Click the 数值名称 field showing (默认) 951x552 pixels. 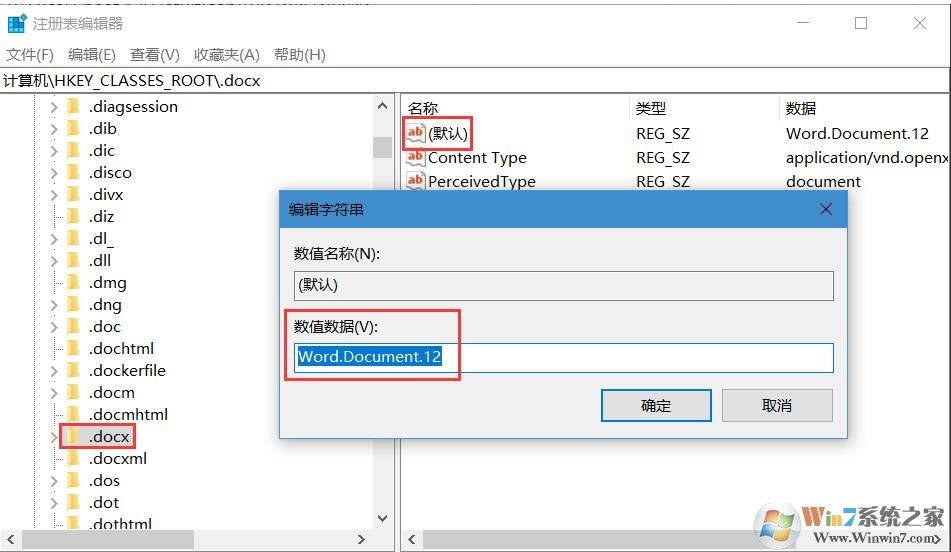point(563,285)
